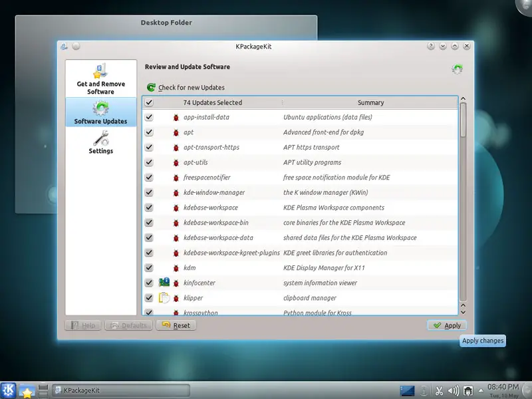Click the bug icon beside apt-transport-https
532x399 pixels.
pyautogui.click(x=176, y=148)
